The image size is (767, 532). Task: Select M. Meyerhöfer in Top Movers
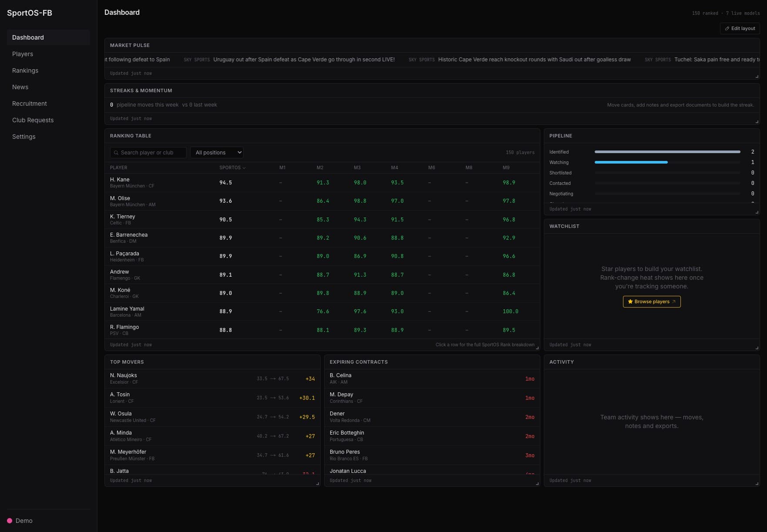point(212,455)
